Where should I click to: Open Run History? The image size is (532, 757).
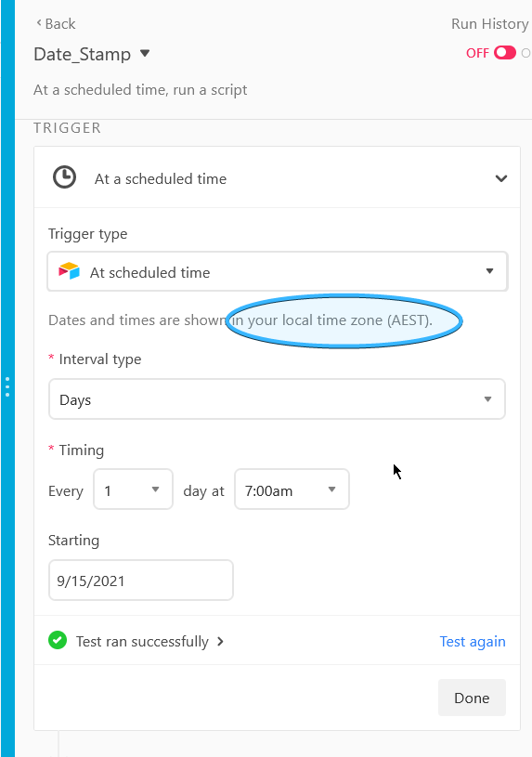(x=489, y=23)
